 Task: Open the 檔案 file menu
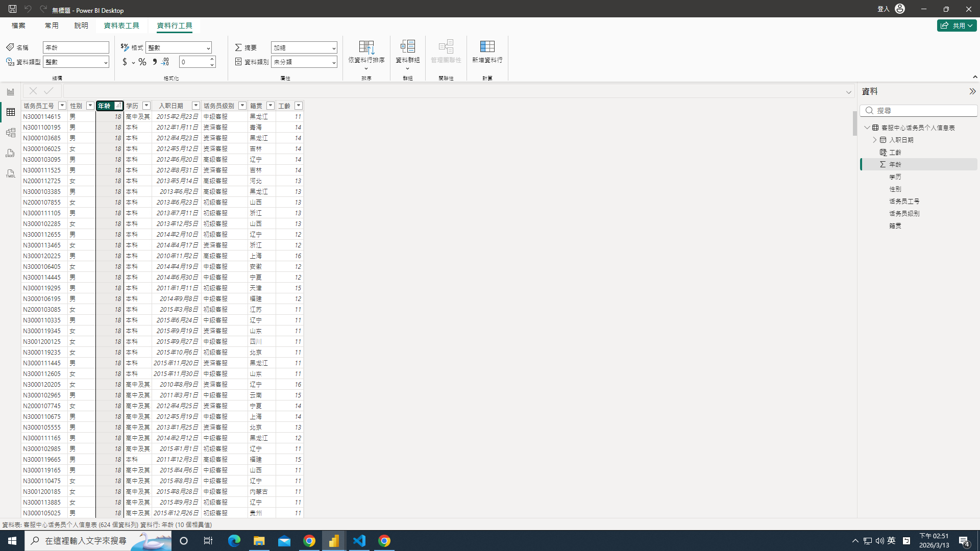18,26
